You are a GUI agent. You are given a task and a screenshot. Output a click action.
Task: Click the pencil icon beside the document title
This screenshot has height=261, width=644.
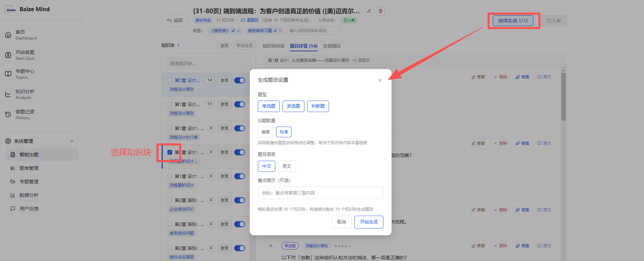click(369, 11)
